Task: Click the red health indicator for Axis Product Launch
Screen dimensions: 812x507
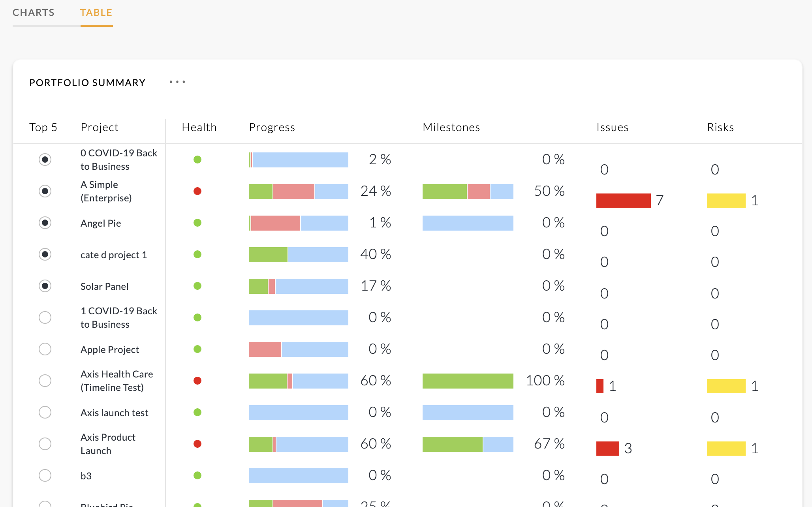Action: point(197,444)
